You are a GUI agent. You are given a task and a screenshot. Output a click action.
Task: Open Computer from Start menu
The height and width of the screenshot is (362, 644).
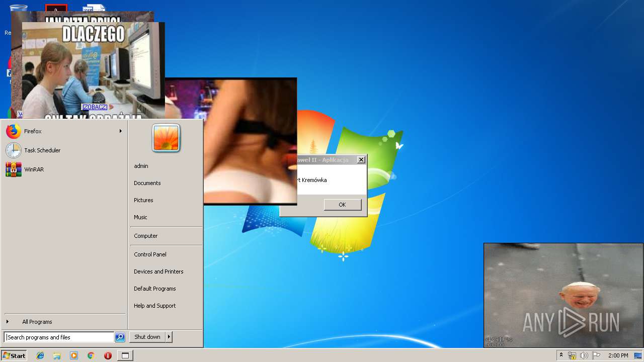tap(145, 236)
